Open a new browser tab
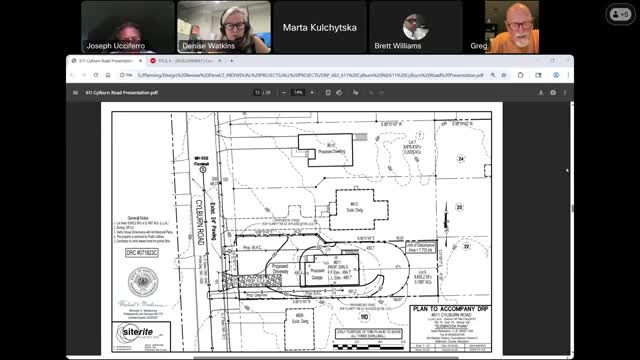The width and height of the screenshot is (640, 360). click(232, 61)
